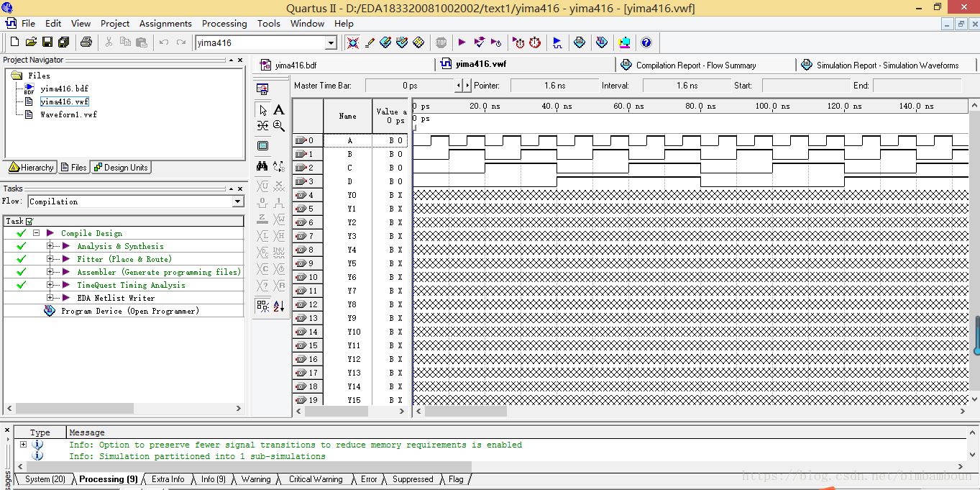Image resolution: width=980 pixels, height=490 pixels.
Task: Switch to the Hierarchy tab
Action: click(x=31, y=168)
